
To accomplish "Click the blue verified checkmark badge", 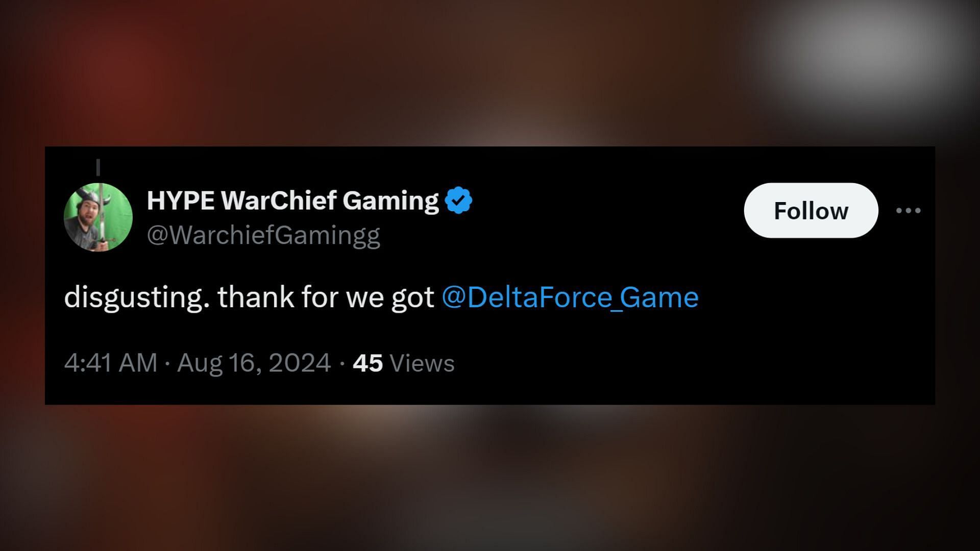I will click(x=458, y=200).
